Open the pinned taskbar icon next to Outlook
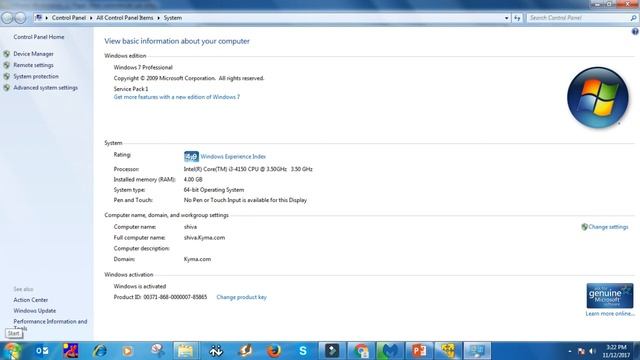Screen dimensions: 640x360 click(x=71, y=351)
